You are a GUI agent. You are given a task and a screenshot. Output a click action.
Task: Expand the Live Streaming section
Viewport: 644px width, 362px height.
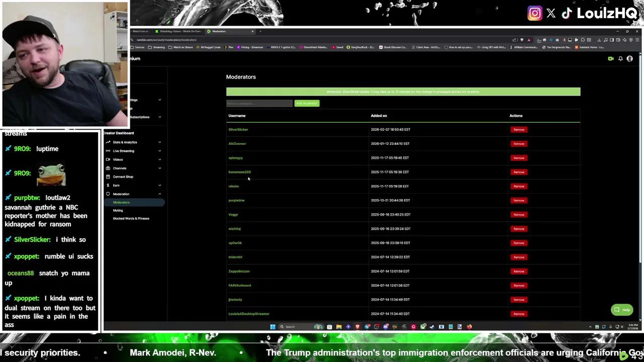point(159,151)
